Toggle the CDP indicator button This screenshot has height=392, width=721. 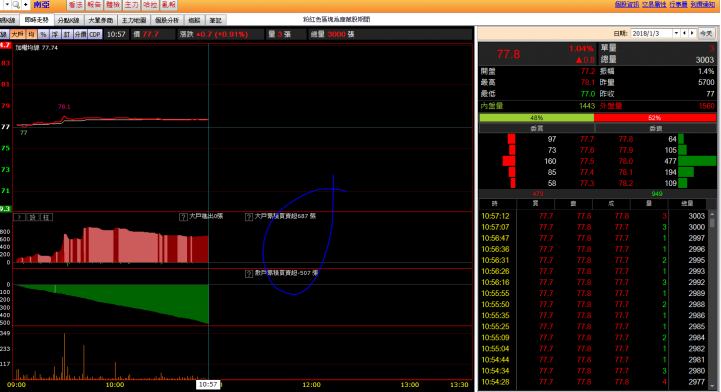click(95, 34)
